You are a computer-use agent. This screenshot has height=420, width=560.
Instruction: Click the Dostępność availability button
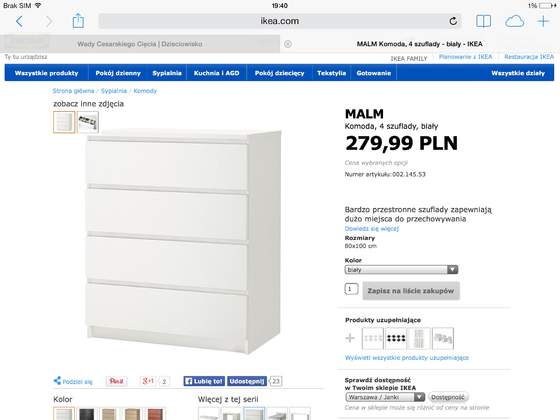[448, 397]
